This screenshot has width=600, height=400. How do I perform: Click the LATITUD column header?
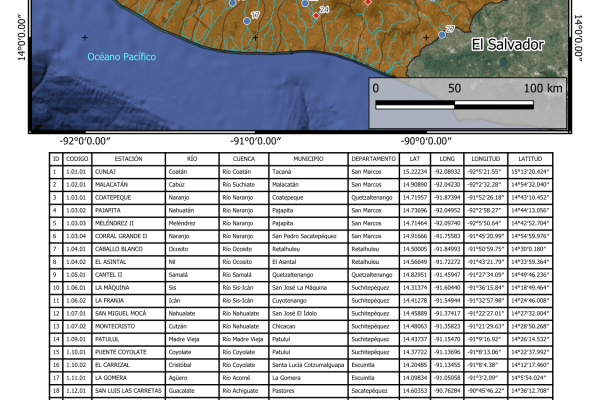pyautogui.click(x=530, y=159)
